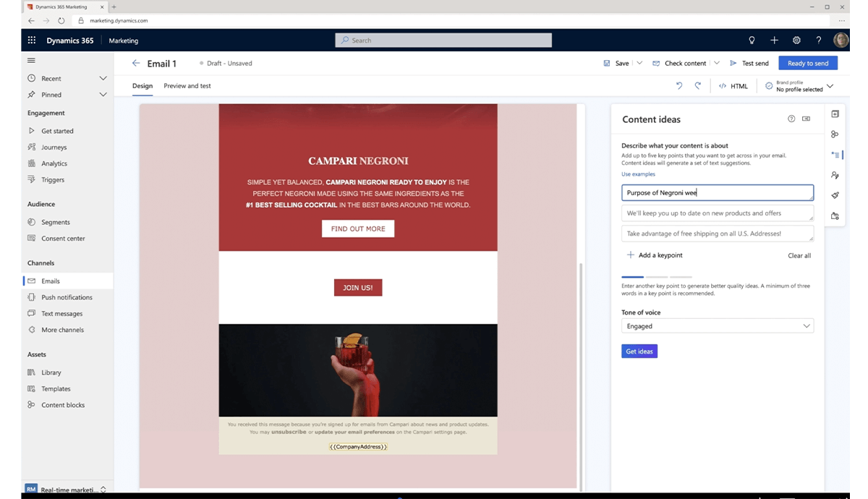The image size is (868, 499).
Task: Open the Brand profile selector
Action: pos(829,85)
